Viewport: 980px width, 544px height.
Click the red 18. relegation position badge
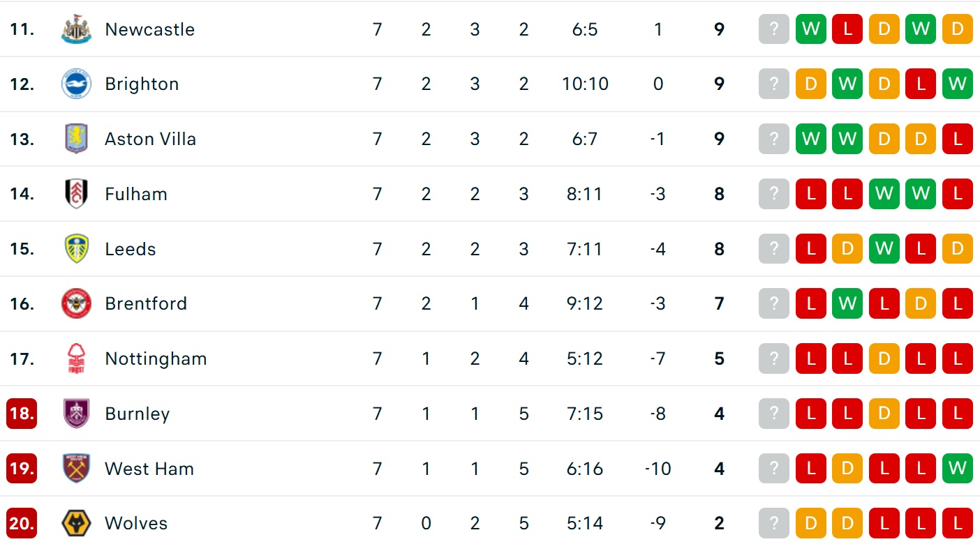(x=22, y=414)
